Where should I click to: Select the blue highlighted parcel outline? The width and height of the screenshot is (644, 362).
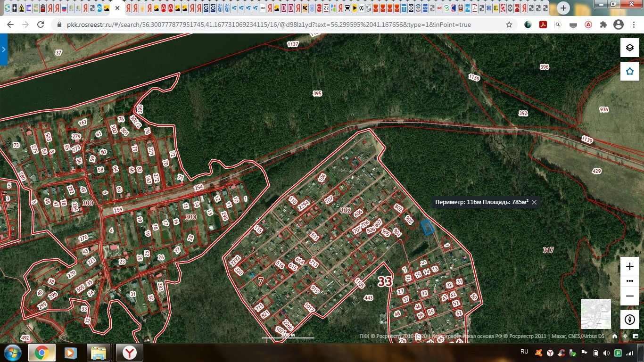click(427, 227)
